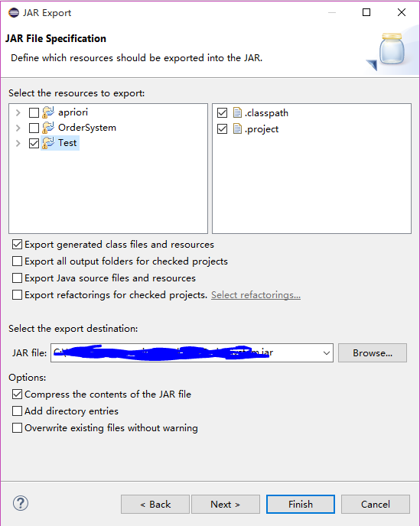Toggle Compress the contents of the JAR file
Viewport: 420px width, 526px height.
[x=17, y=394]
